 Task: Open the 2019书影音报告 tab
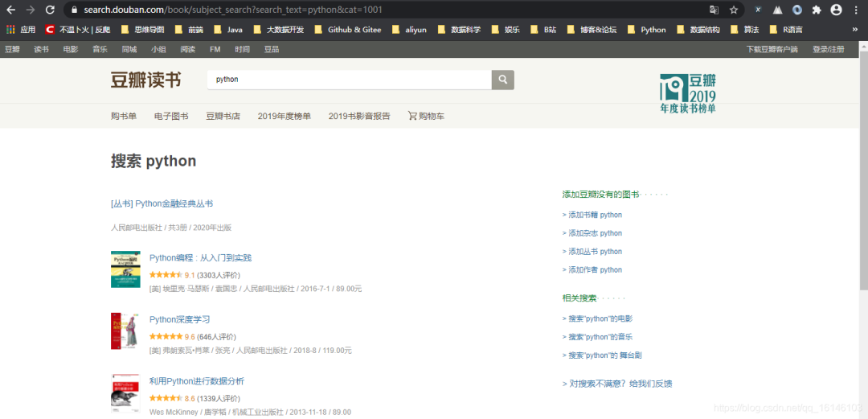359,116
